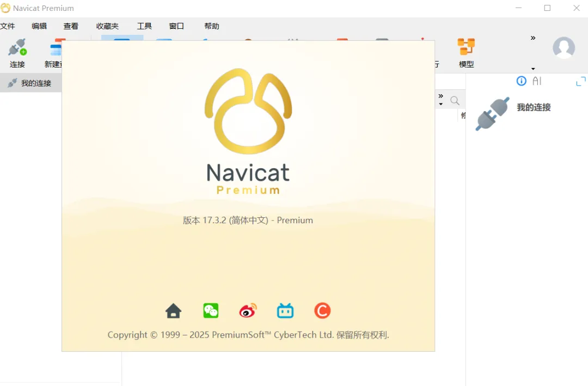The height and width of the screenshot is (386, 588).
Task: Click the Navicat Premium logo in About dialog
Action: coord(248,131)
